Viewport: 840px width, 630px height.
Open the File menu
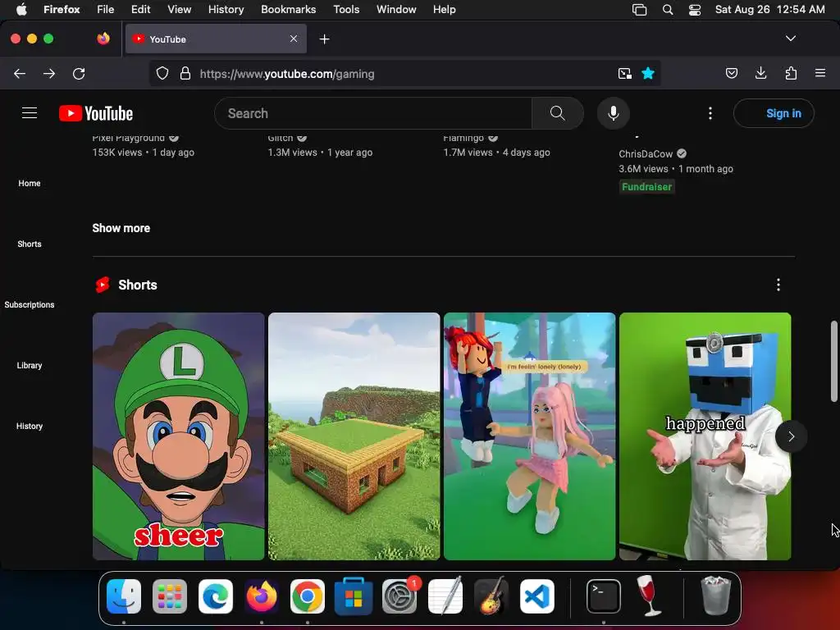[106, 10]
